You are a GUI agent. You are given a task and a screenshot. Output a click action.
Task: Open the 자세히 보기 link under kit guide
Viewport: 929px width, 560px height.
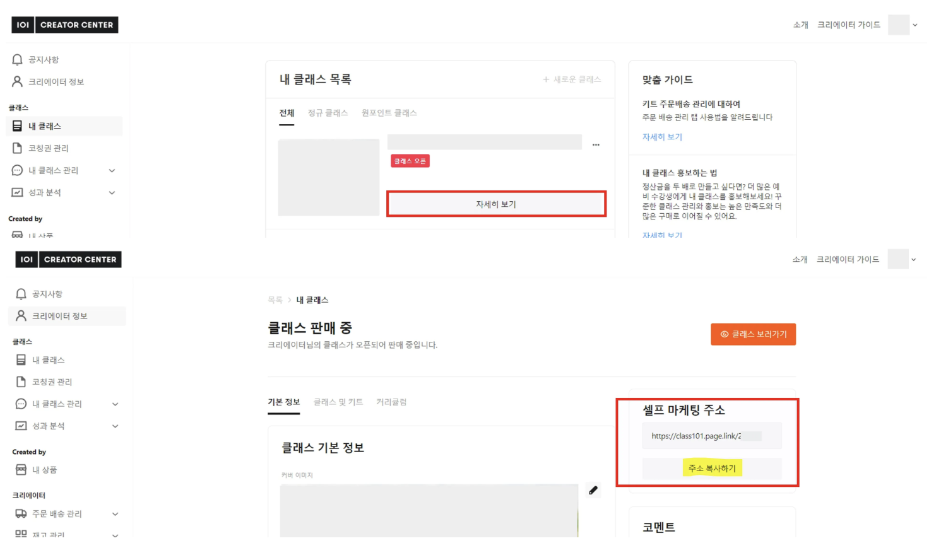pyautogui.click(x=662, y=137)
